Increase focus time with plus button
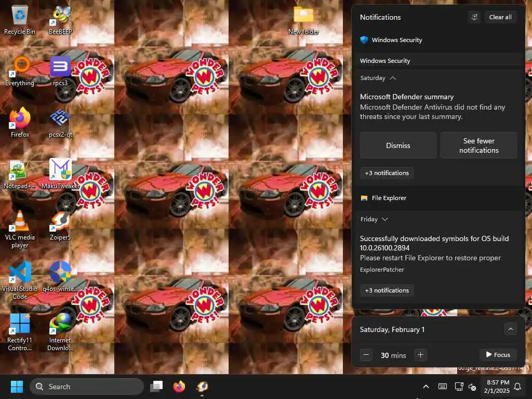532x399 pixels. pyautogui.click(x=420, y=355)
